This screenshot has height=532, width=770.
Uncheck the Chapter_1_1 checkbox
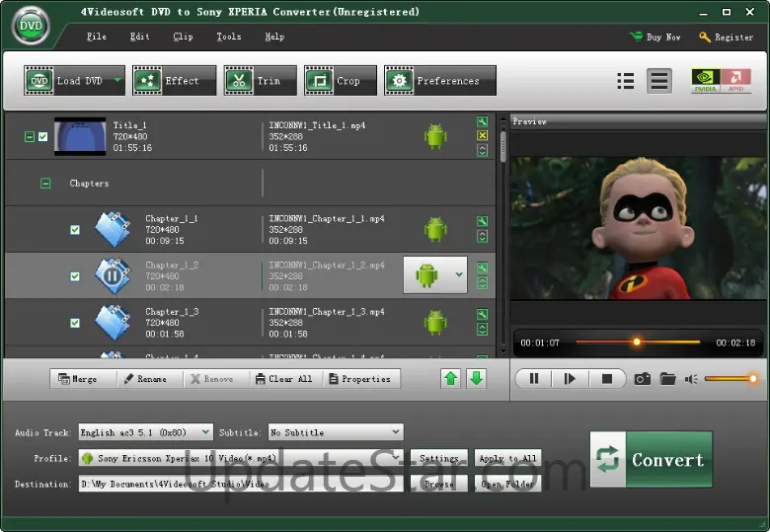pos(75,230)
